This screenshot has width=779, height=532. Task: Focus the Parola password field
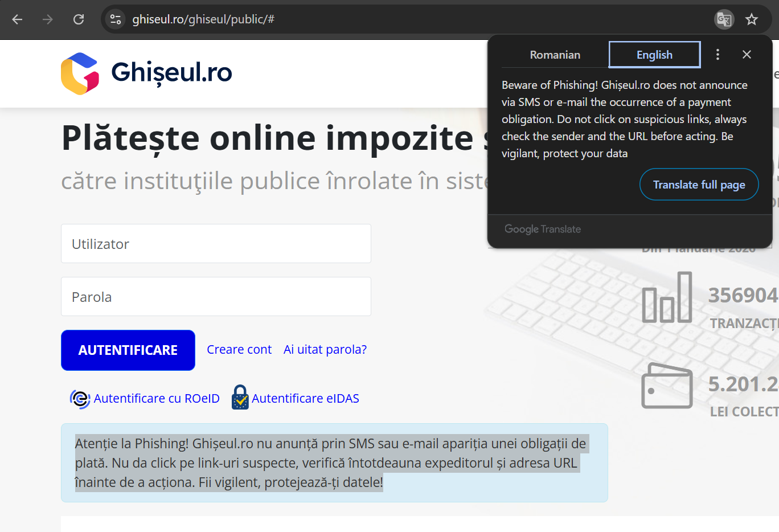pos(216,297)
